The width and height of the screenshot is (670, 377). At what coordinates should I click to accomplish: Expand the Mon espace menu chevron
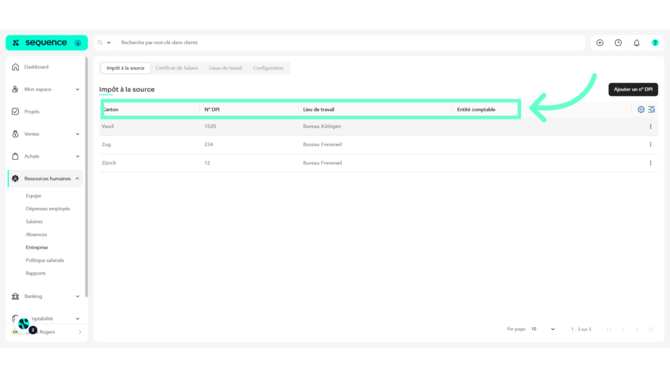coord(77,89)
